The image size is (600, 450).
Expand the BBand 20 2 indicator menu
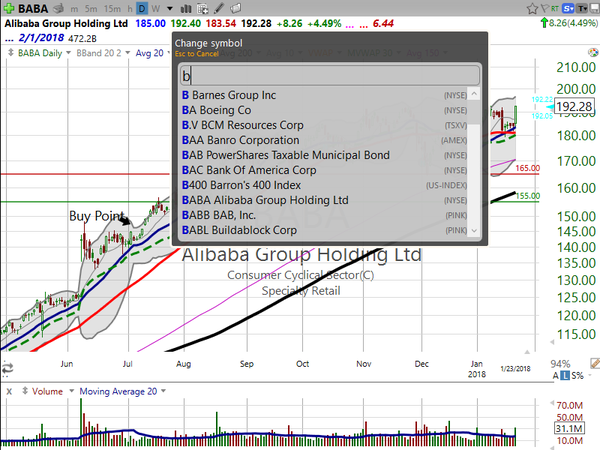tap(127, 52)
